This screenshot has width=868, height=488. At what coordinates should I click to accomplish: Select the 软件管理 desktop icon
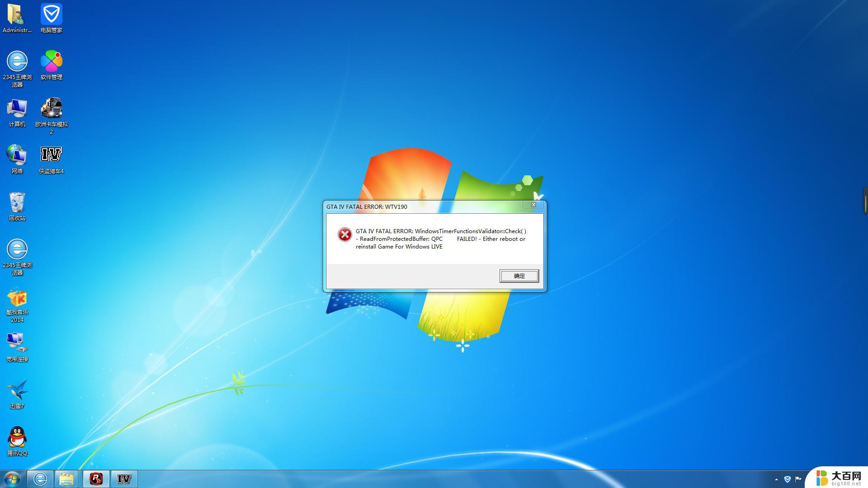52,66
